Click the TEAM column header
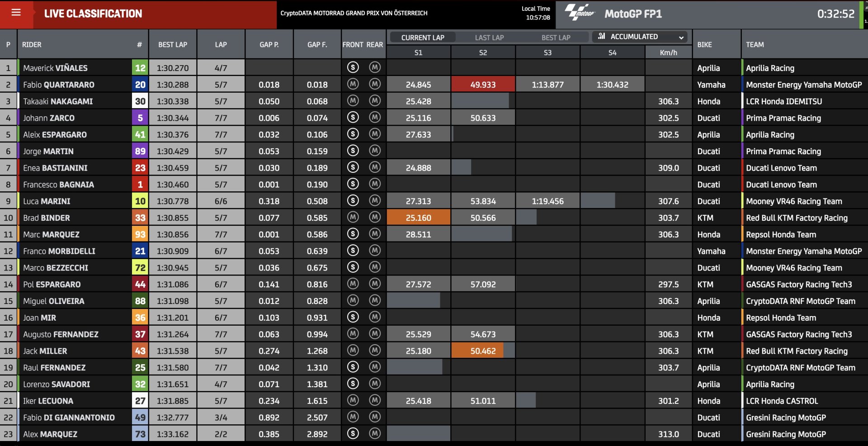868x446 pixels. click(x=755, y=45)
